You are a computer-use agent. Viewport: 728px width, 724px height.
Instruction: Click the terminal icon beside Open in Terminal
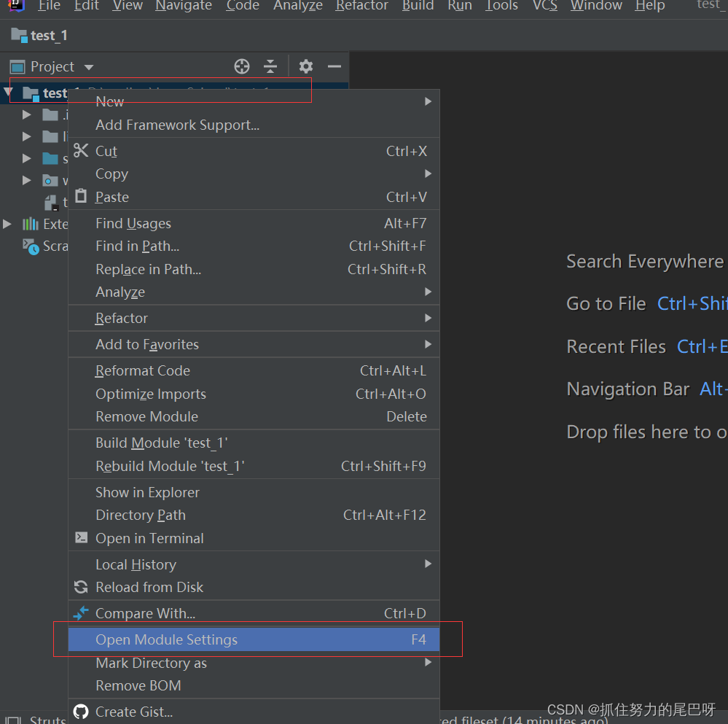(x=81, y=538)
